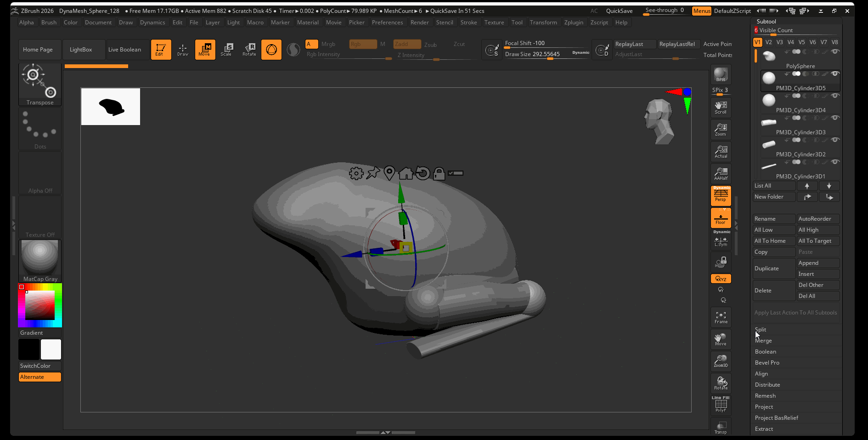Select the Rotate transform tool
The width and height of the screenshot is (868, 440).
(249, 50)
